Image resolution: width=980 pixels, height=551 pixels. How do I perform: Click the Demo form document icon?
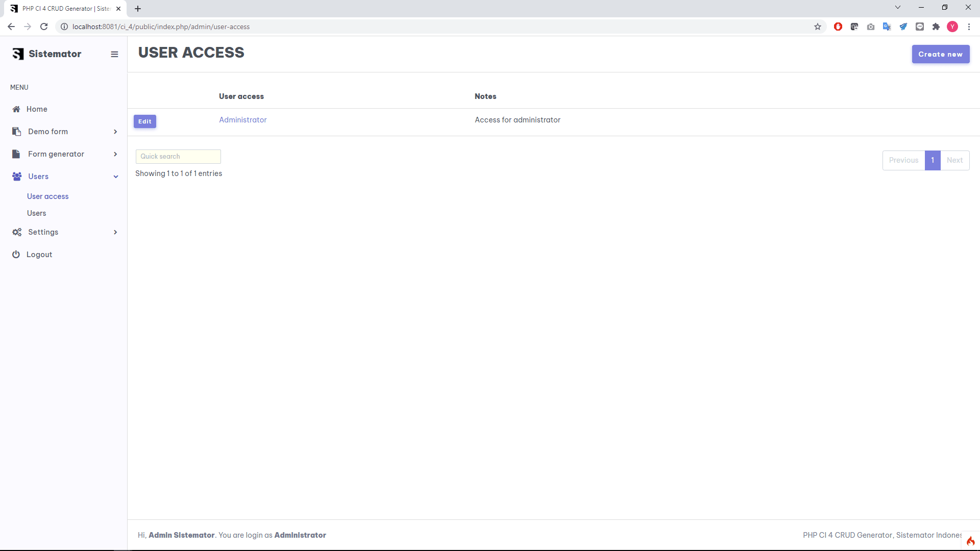[x=16, y=132]
